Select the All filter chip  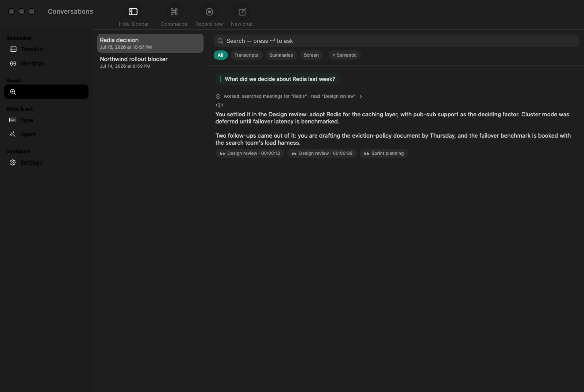click(x=221, y=55)
